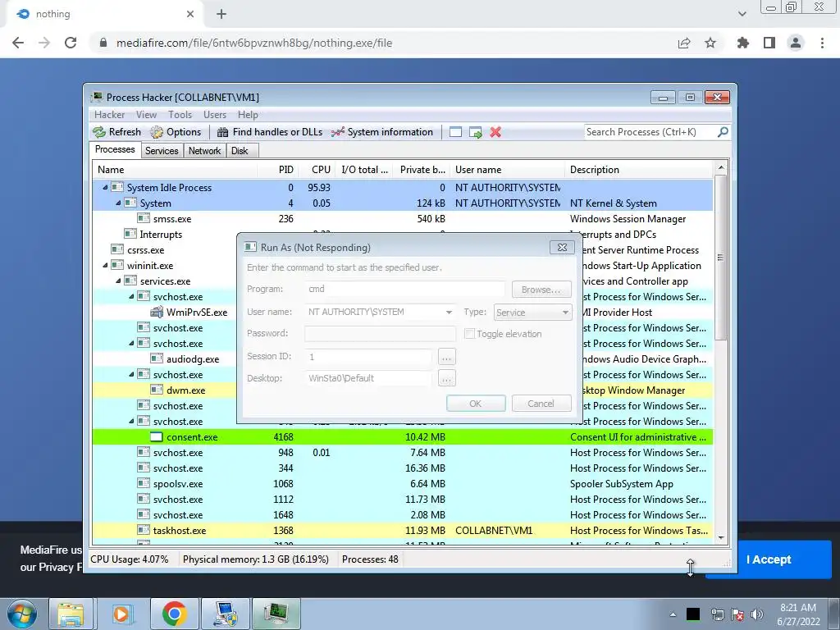
Task: Bookmark page with the star icon
Action: coord(710,43)
